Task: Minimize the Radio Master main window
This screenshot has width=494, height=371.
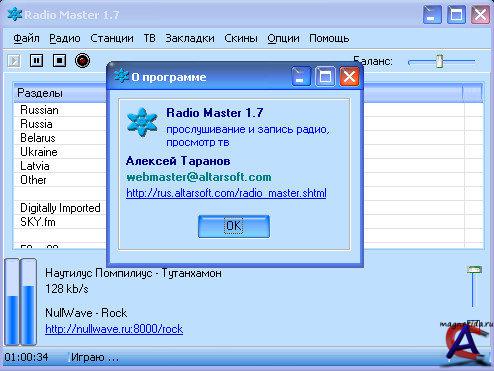Action: coord(432,14)
